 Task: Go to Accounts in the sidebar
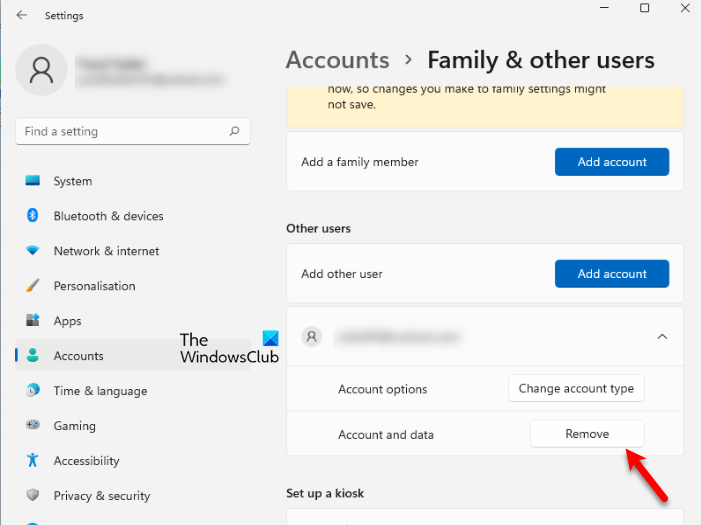78,356
